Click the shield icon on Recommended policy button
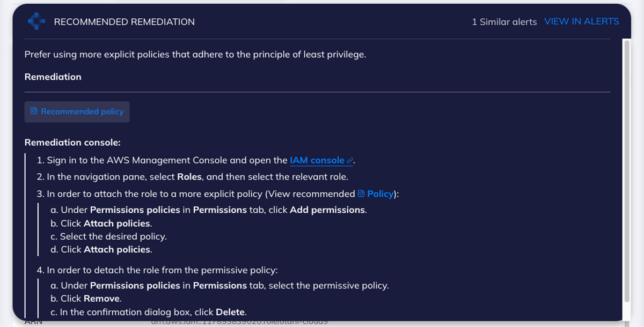The width and height of the screenshot is (644, 327). pos(34,112)
